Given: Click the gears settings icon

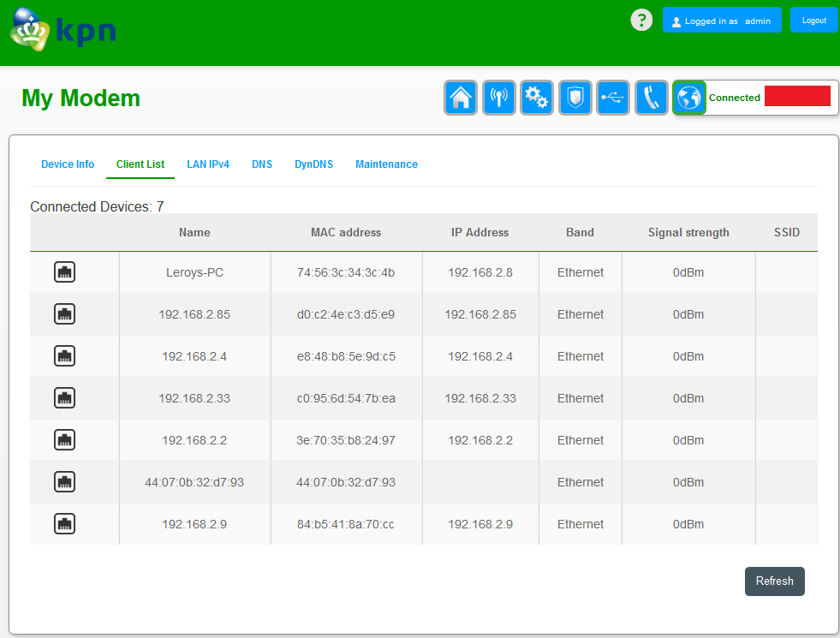Looking at the screenshot, I should pos(537,98).
